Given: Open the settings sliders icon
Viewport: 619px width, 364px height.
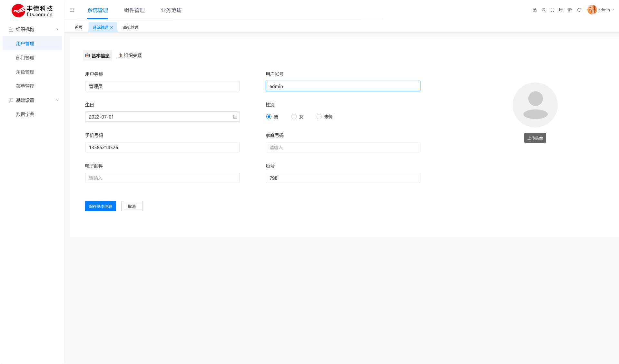Looking at the screenshot, I should click(x=570, y=10).
